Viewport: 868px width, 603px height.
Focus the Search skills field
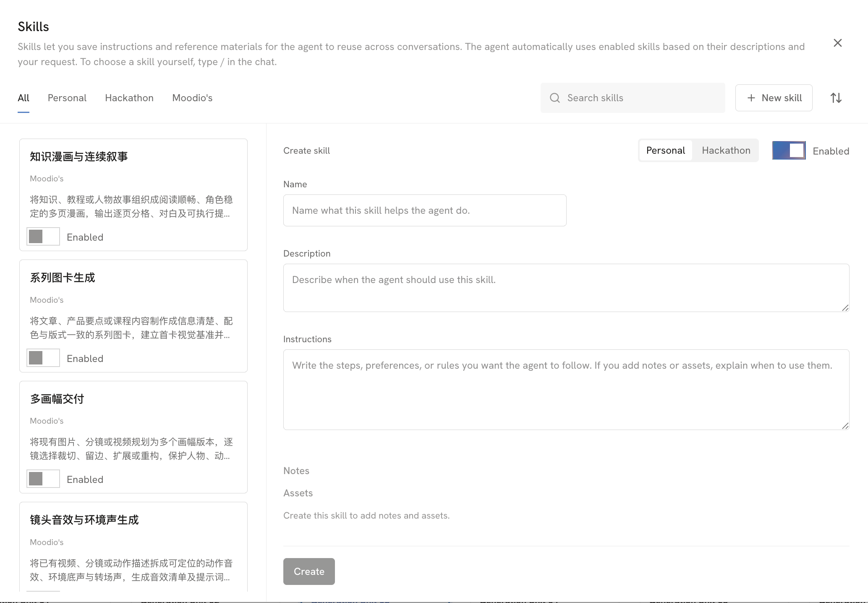(633, 98)
